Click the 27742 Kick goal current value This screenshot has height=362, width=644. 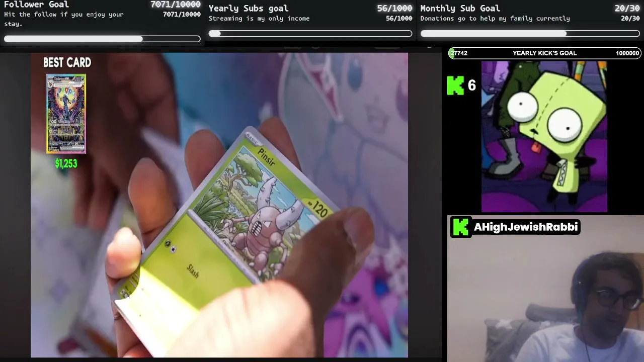pyautogui.click(x=459, y=53)
